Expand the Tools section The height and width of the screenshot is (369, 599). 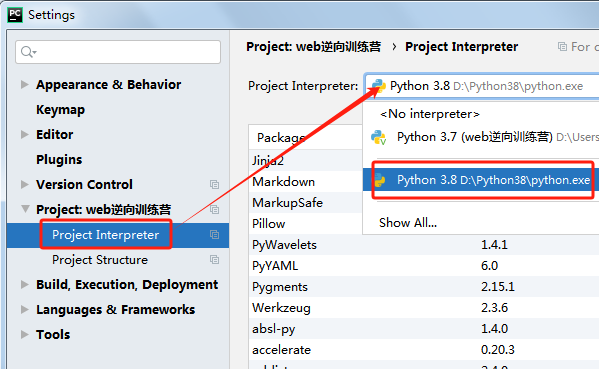coord(24,335)
